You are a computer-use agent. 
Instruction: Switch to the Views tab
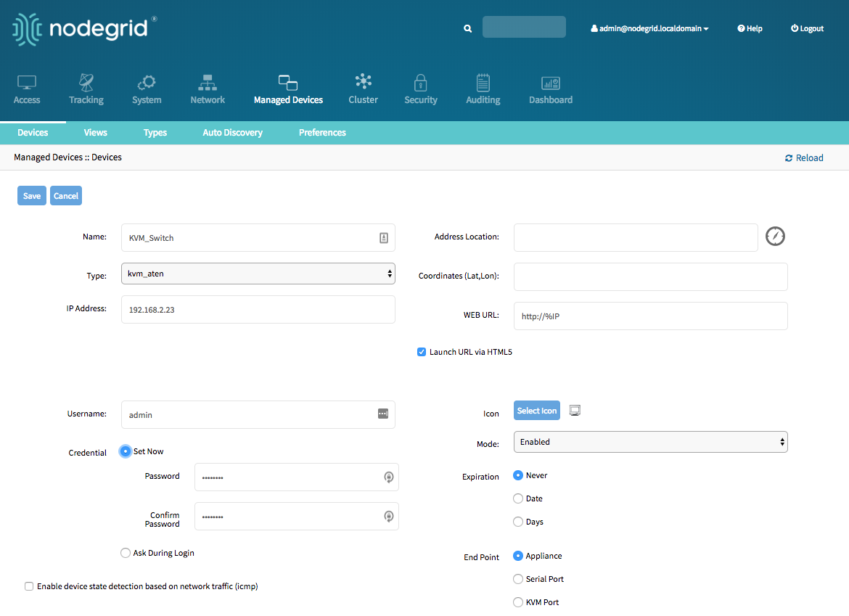pyautogui.click(x=95, y=133)
